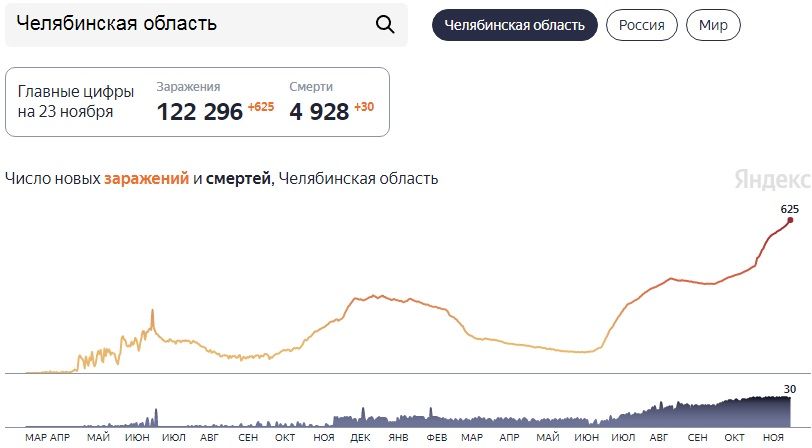Click the infections total 122 296
Image resolution: width=812 pixels, height=448 pixels.
(x=200, y=112)
